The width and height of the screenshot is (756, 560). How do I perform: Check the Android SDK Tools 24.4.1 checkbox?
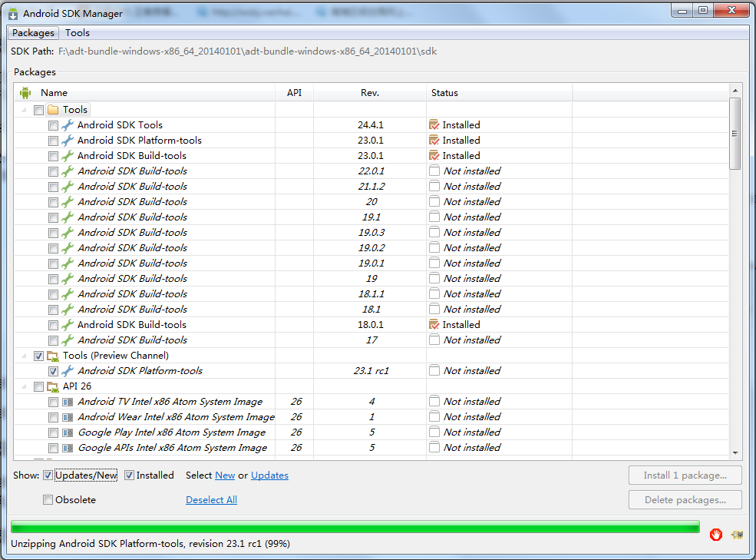53,125
